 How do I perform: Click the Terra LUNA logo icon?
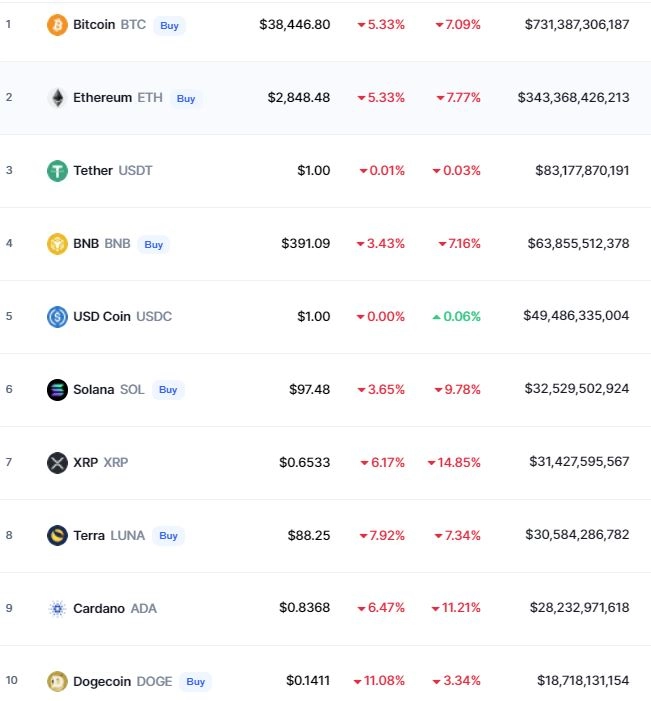tap(58, 536)
